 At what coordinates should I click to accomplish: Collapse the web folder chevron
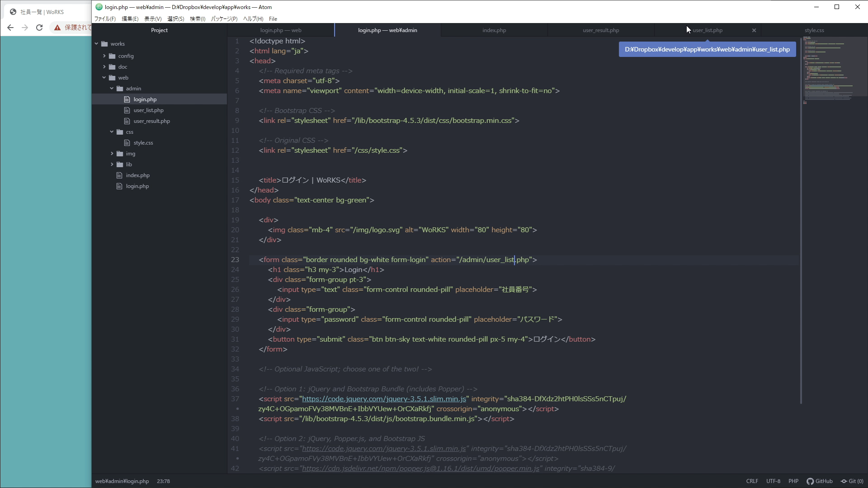[x=104, y=78]
